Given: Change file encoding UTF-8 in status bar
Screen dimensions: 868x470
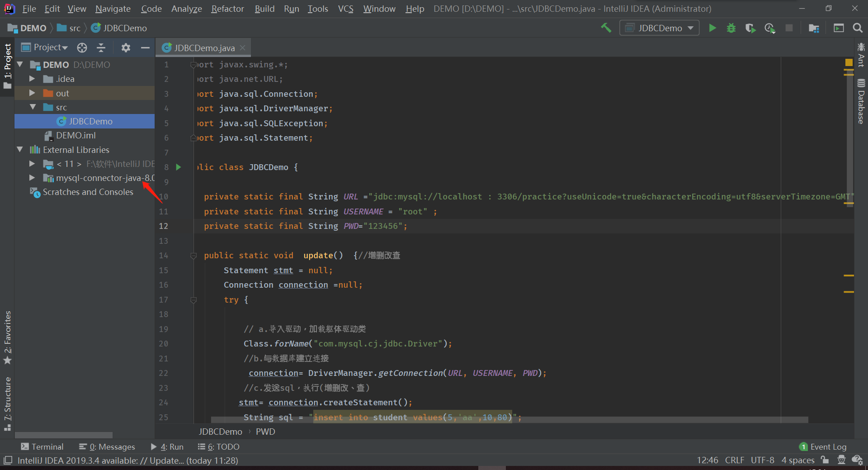Looking at the screenshot, I should click(762, 460).
